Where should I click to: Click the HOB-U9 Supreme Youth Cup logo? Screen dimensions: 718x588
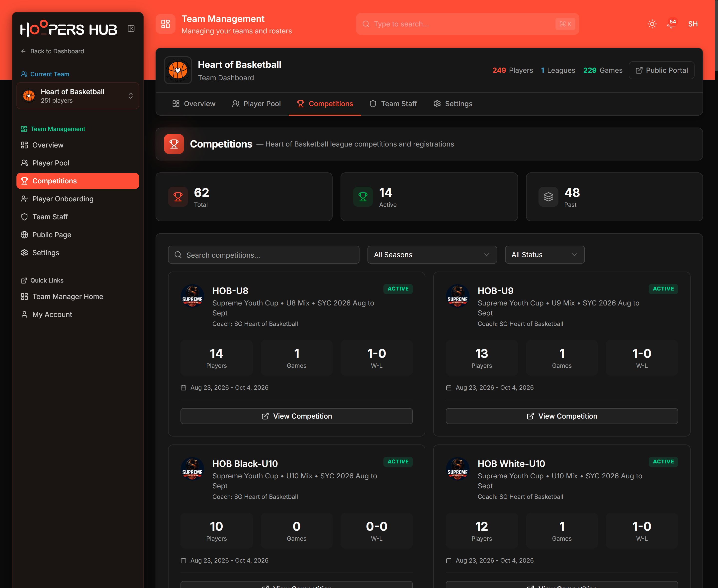pos(457,296)
